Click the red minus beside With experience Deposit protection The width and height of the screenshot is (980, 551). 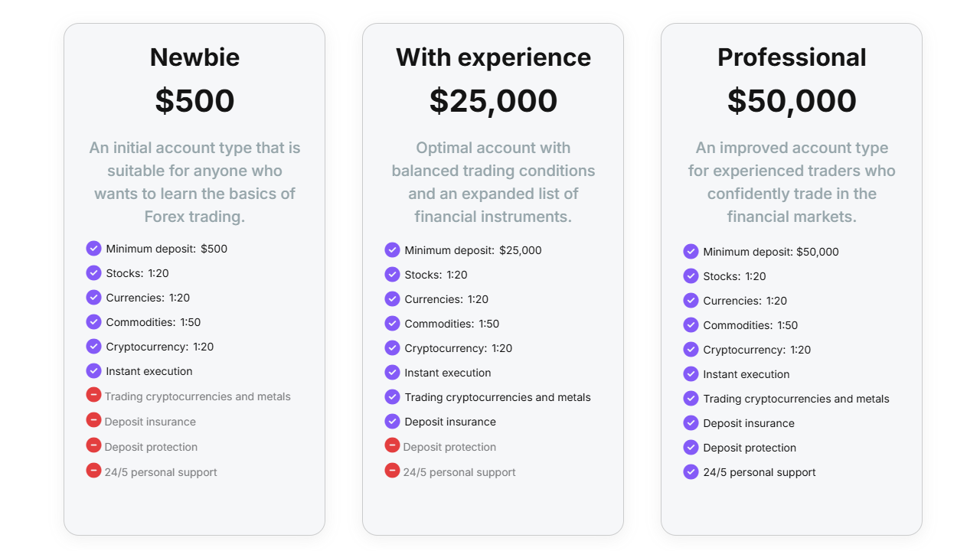pos(392,445)
